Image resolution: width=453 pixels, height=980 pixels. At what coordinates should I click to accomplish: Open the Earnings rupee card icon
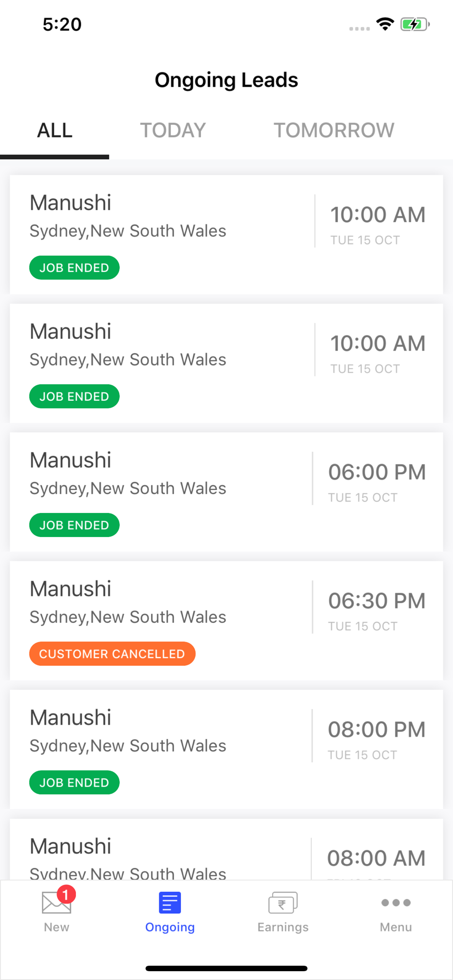(x=283, y=903)
